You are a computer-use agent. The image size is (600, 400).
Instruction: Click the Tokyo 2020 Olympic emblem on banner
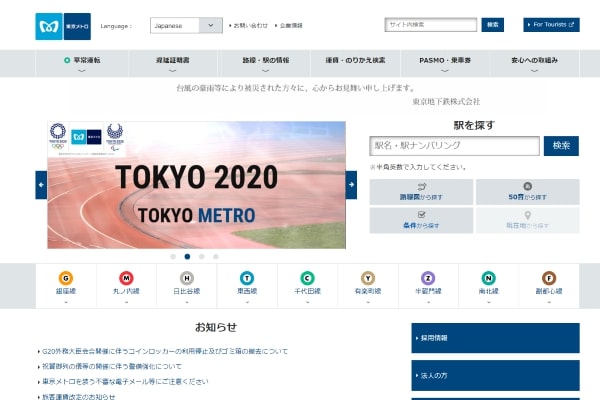click(58, 137)
